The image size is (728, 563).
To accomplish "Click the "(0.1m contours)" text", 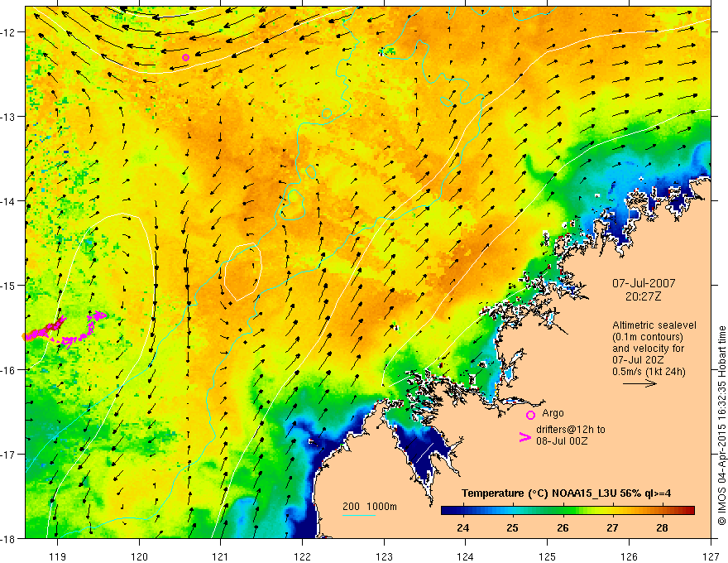I will point(648,337).
